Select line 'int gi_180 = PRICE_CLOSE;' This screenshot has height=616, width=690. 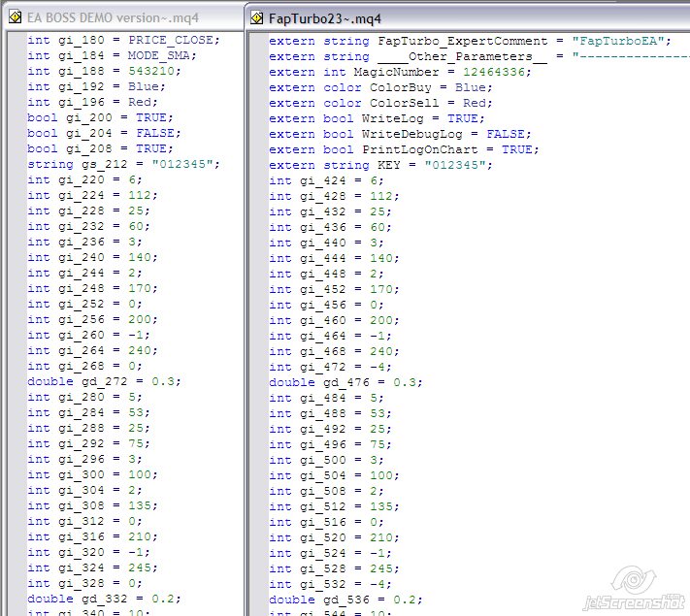tap(123, 40)
